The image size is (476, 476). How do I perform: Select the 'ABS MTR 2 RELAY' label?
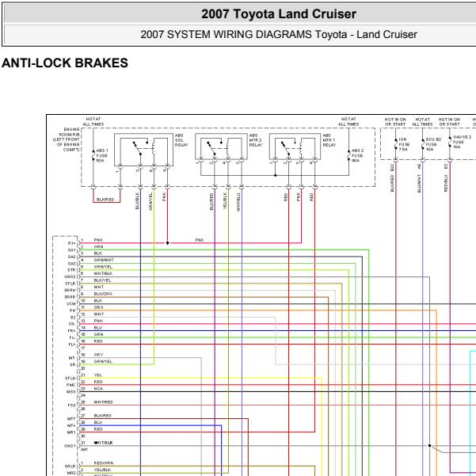pyautogui.click(x=256, y=140)
